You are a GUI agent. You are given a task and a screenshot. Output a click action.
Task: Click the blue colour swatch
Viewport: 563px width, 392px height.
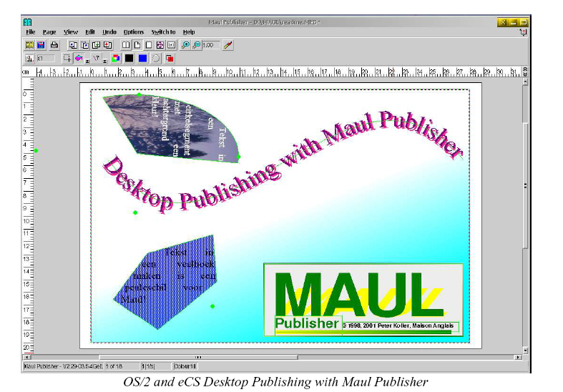[142, 58]
